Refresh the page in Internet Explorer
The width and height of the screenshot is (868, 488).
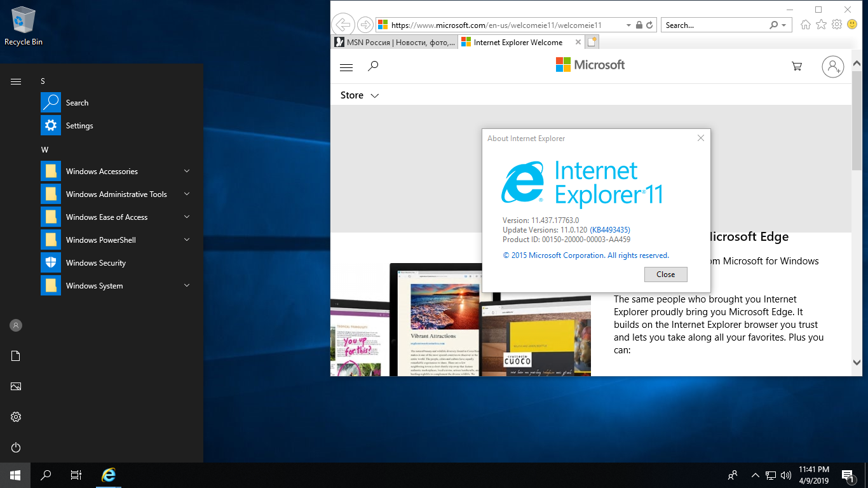(x=649, y=25)
